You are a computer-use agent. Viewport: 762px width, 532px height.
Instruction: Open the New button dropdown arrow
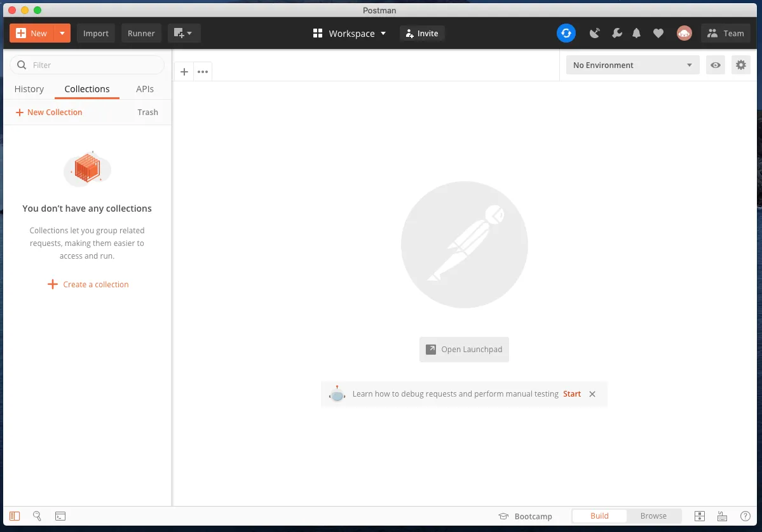(x=62, y=33)
